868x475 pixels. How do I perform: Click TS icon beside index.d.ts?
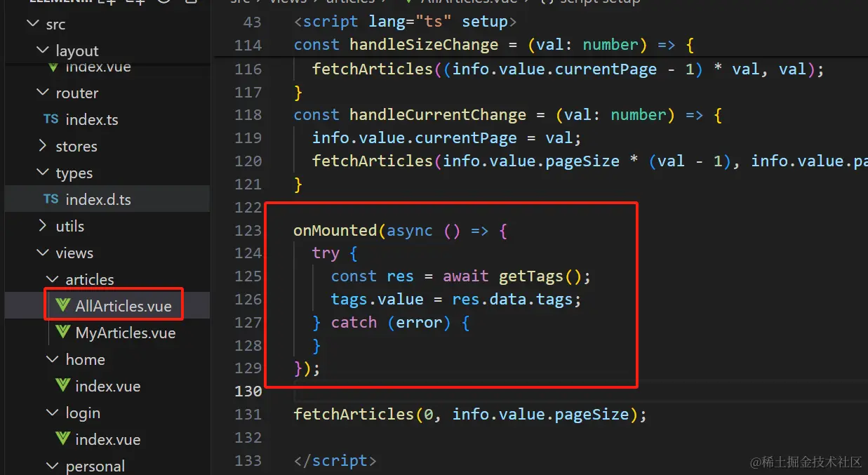[x=51, y=199]
